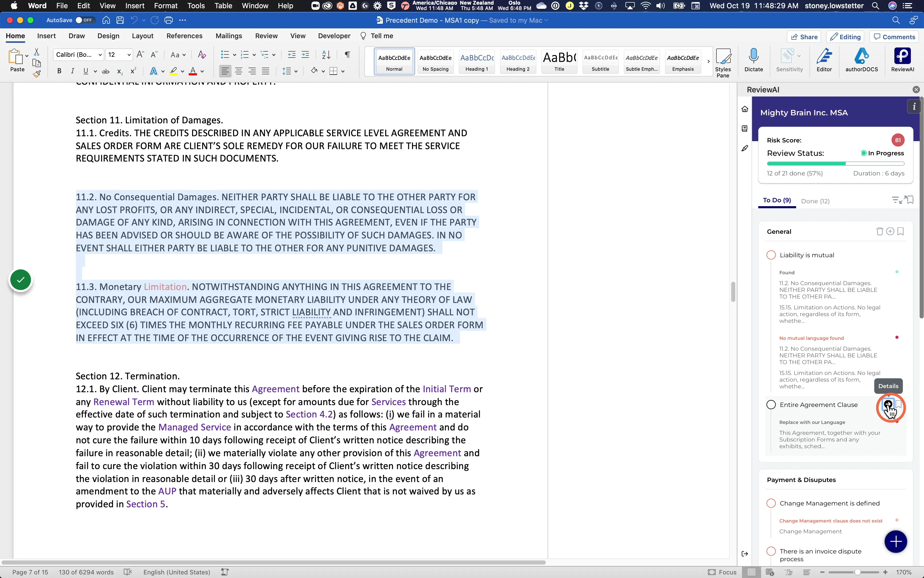Open the ReviewAI home sidebar icon
The image size is (924, 578).
click(x=745, y=109)
